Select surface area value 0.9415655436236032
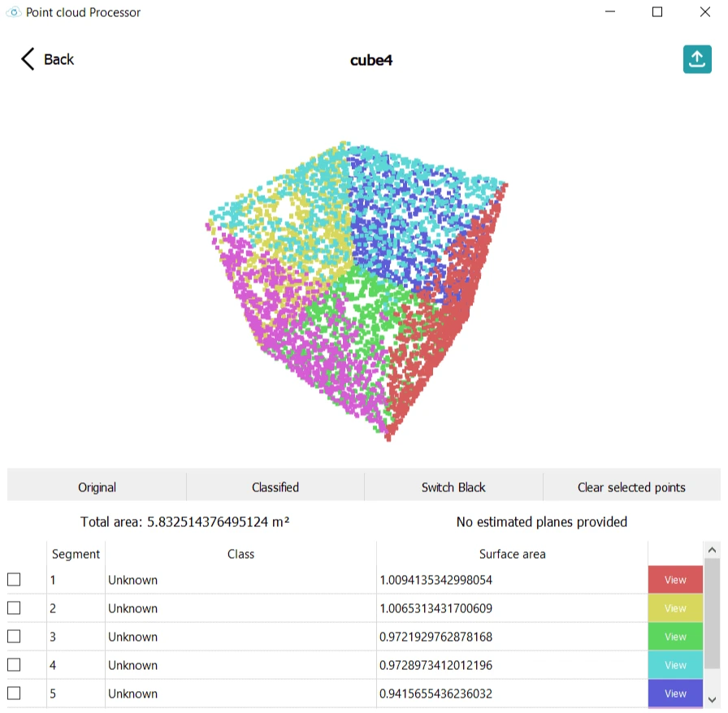 click(435, 693)
